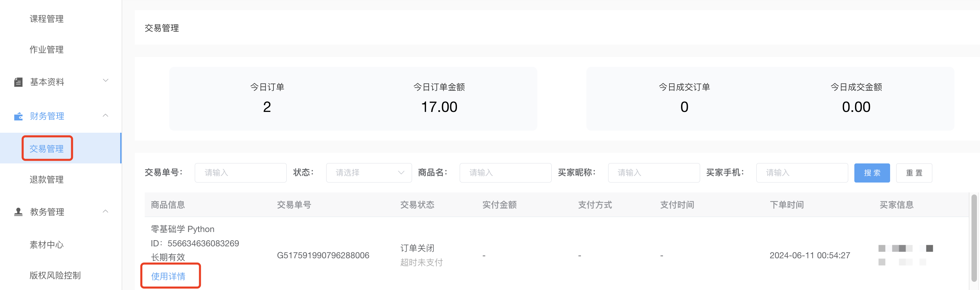980x290 pixels.
Task: Open the 状态 select dropdown
Action: pyautogui.click(x=369, y=173)
